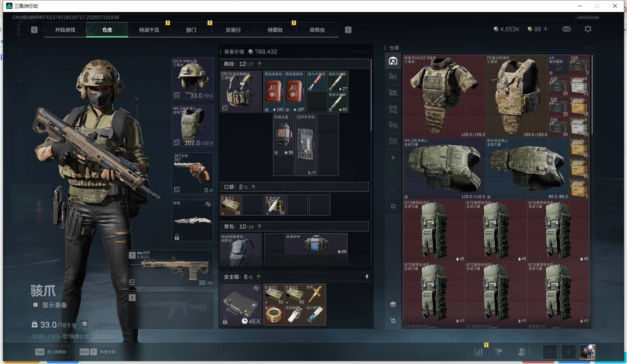
Task: Click the equipment panel vertical scrollbar
Action: coord(371,95)
